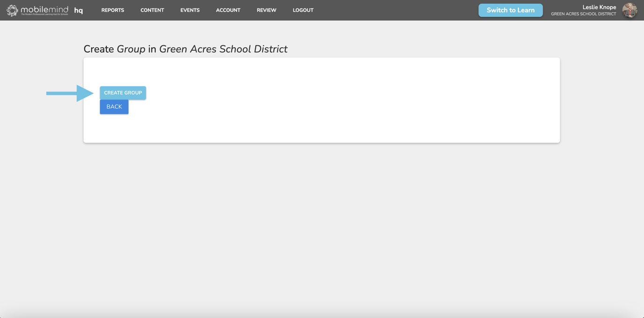Click the MobileMind gear logo icon
The image size is (644, 318).
click(x=12, y=10)
